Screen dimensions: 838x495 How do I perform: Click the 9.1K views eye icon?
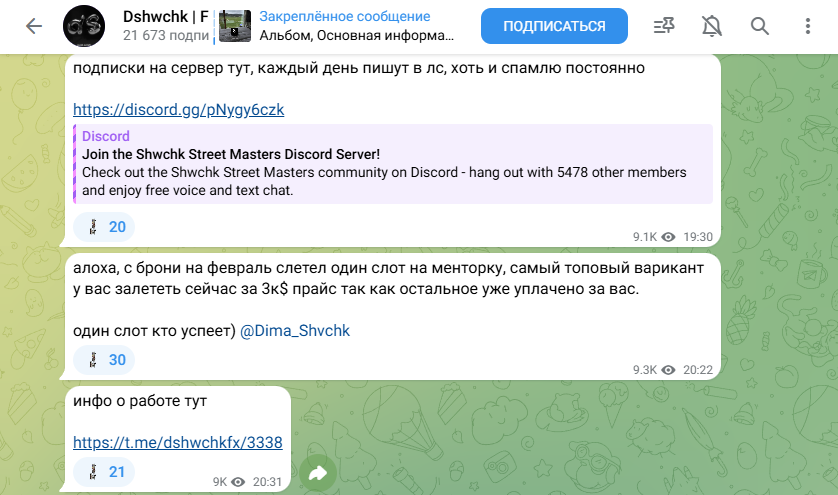coord(669,237)
